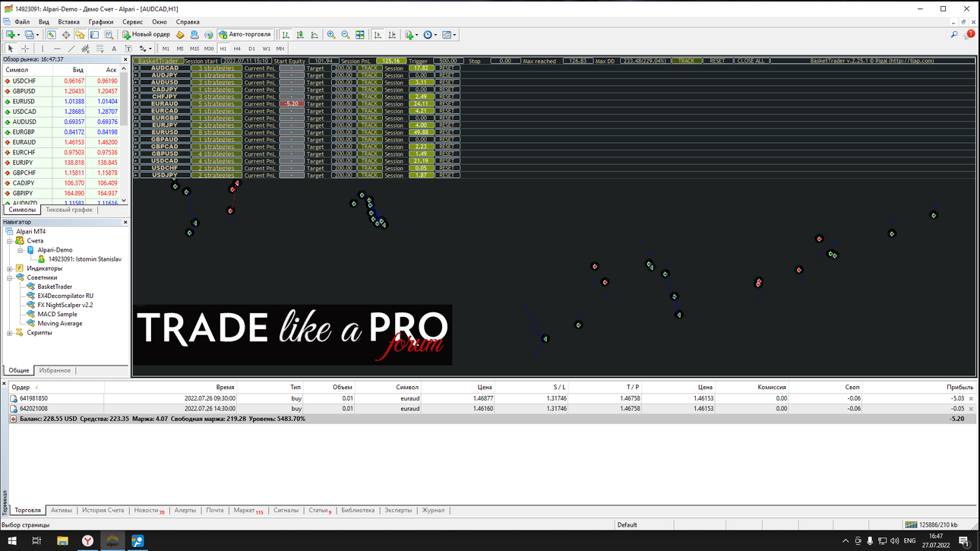
Task: Expand the Индикаторы tree node
Action: [x=9, y=268]
